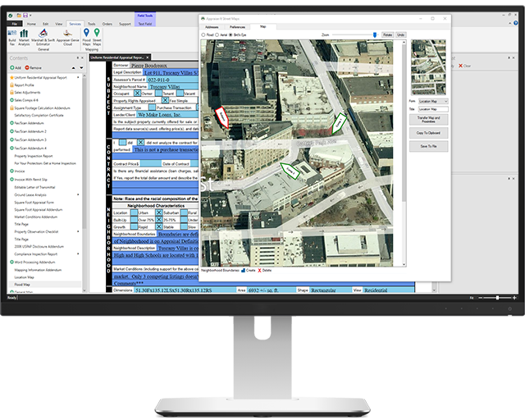This screenshot has height=420, width=525.
Task: Open the Preferences tab in maps window
Action: point(237,27)
